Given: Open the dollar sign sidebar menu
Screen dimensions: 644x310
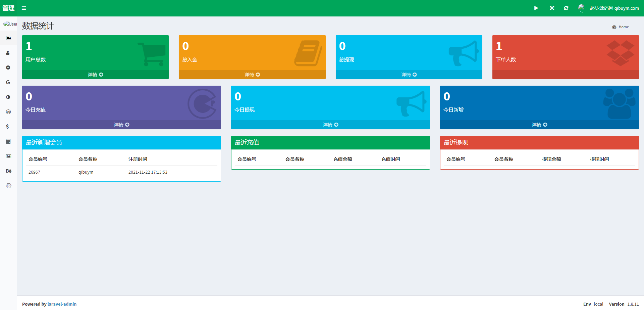Looking at the screenshot, I should tap(7, 127).
